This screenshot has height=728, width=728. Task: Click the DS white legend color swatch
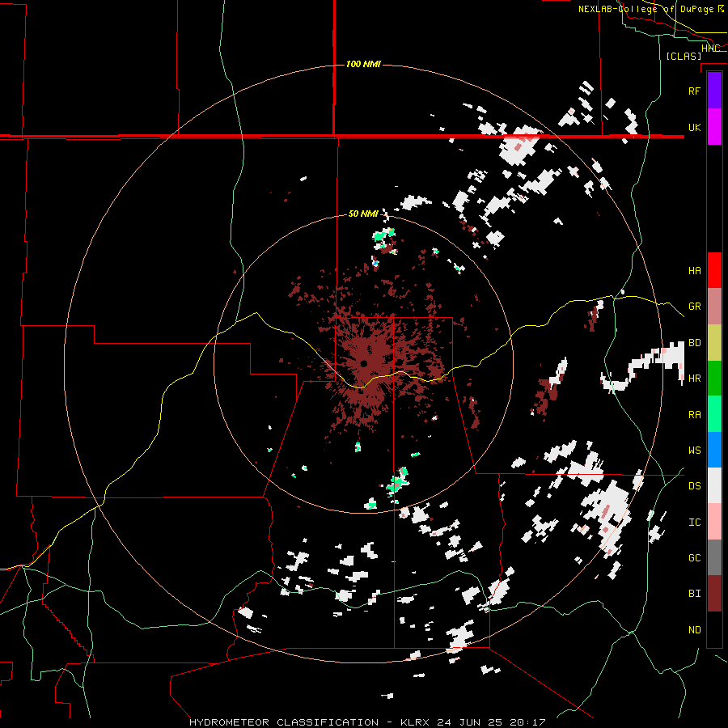click(714, 485)
